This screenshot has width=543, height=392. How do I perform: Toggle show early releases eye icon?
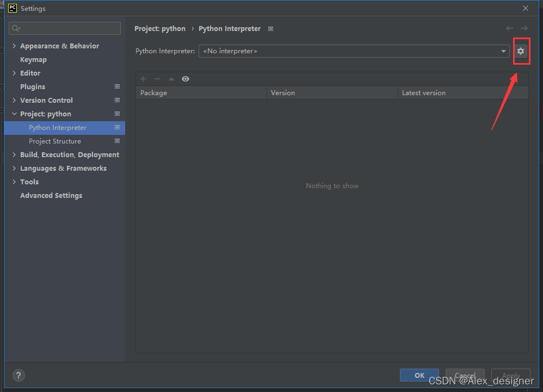pyautogui.click(x=186, y=79)
